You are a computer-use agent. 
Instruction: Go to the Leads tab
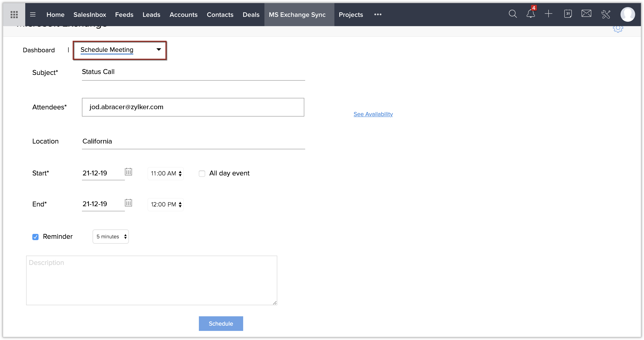pyautogui.click(x=151, y=14)
